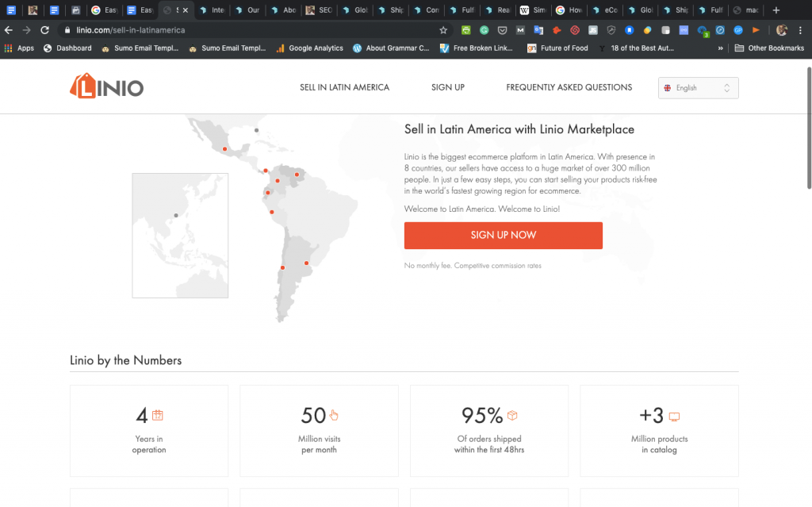812x507 pixels.
Task: Show hidden bookmarks with the double chevron
Action: click(720, 48)
